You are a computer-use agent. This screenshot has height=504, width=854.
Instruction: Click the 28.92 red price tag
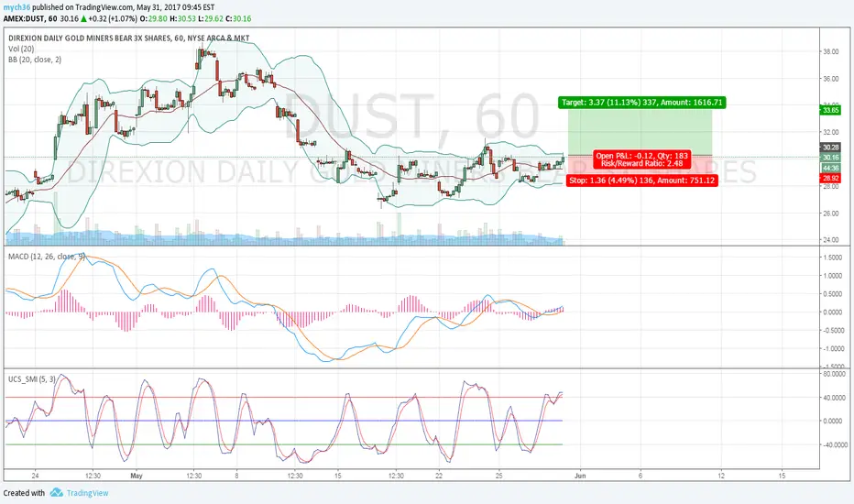click(830, 178)
